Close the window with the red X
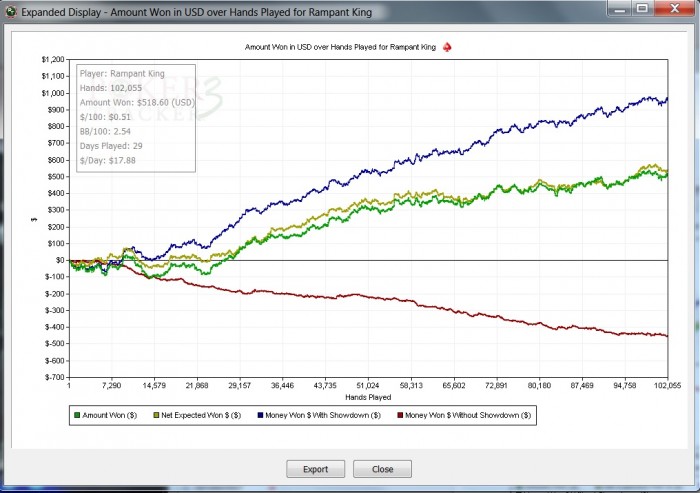Screen dimensions: 700x493 [675, 8]
